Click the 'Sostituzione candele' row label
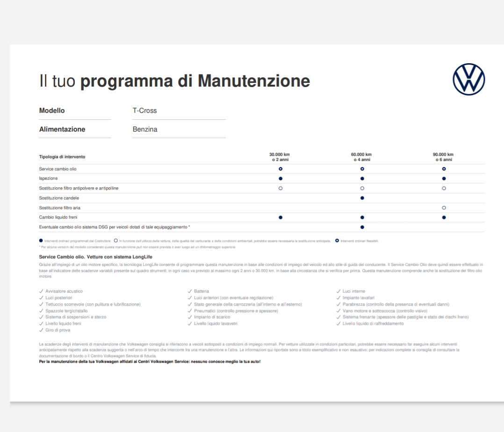This screenshot has width=504, height=432. click(59, 198)
